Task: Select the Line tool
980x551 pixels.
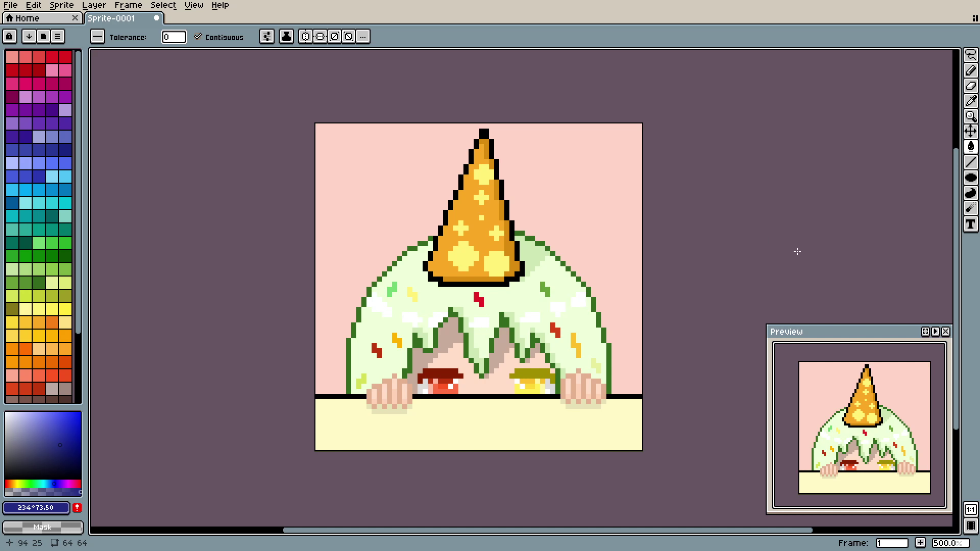Action: tap(970, 162)
